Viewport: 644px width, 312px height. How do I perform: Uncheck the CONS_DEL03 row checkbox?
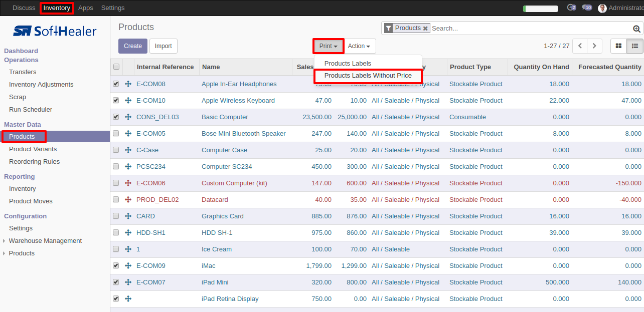pyautogui.click(x=116, y=117)
